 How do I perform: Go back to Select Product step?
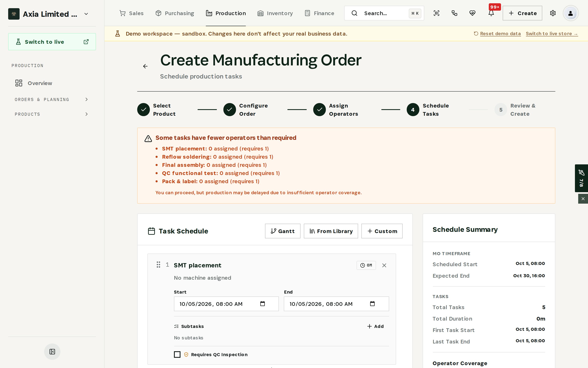click(156, 110)
